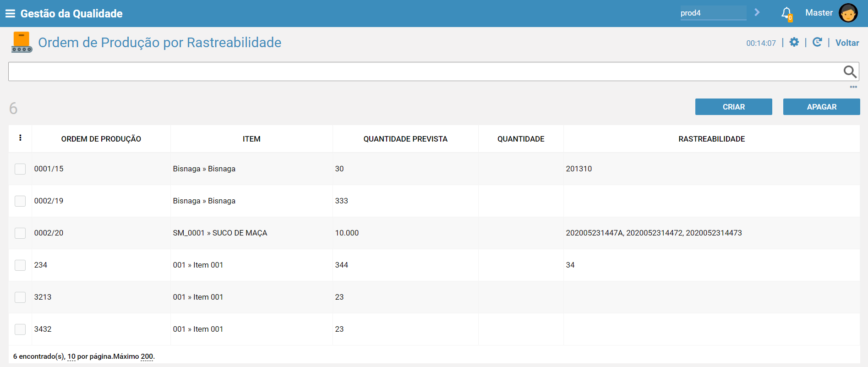
Task: Change the maximum 200 value
Action: (147, 356)
